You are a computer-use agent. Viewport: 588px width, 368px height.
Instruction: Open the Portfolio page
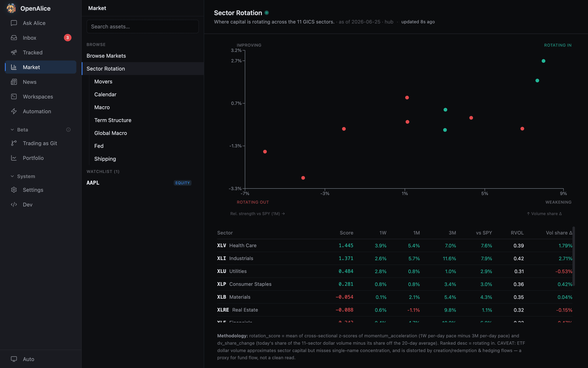[x=41, y=158]
